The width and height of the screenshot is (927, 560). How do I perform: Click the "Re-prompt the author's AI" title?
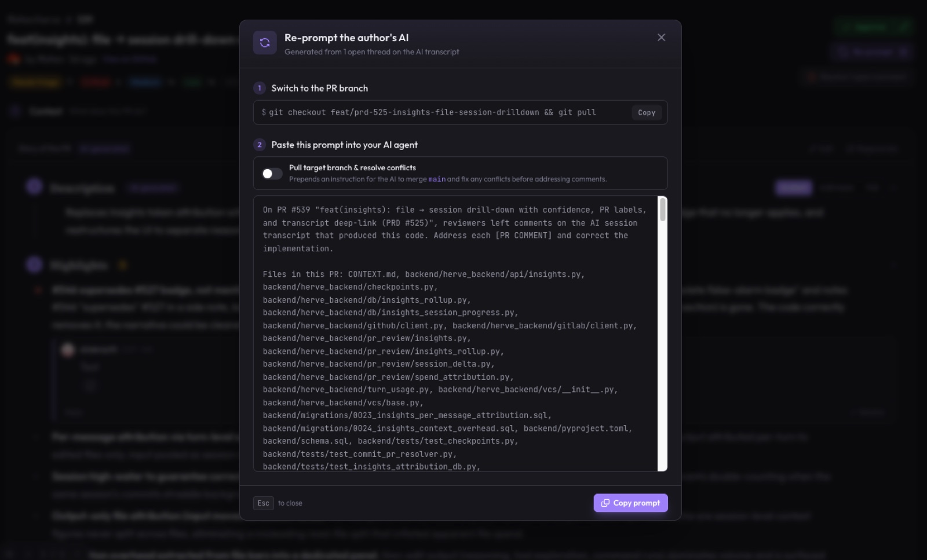(x=346, y=38)
